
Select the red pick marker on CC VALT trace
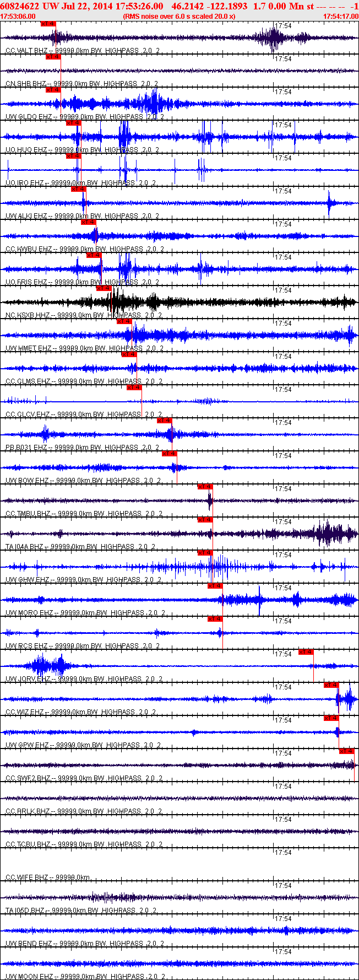tap(48, 24)
